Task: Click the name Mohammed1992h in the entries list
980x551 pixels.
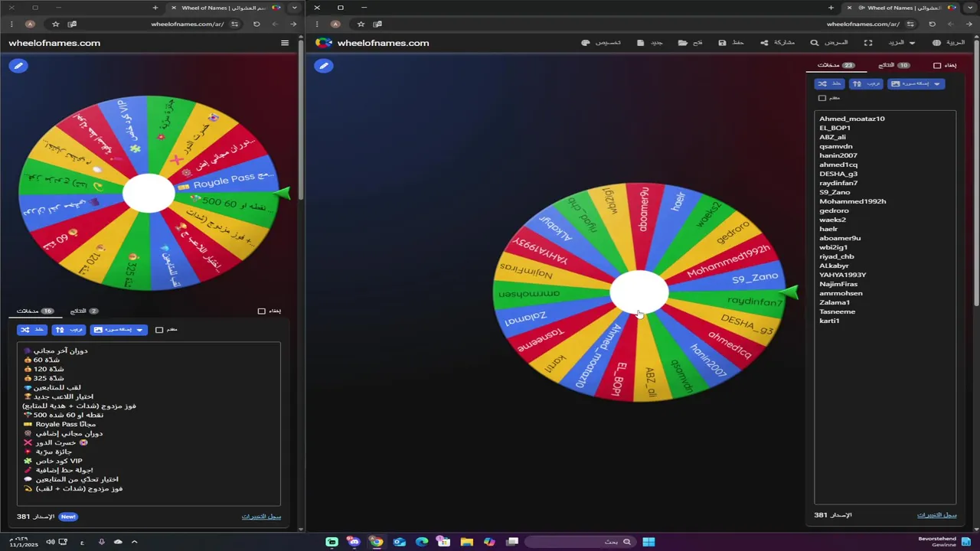Action: [x=853, y=201]
